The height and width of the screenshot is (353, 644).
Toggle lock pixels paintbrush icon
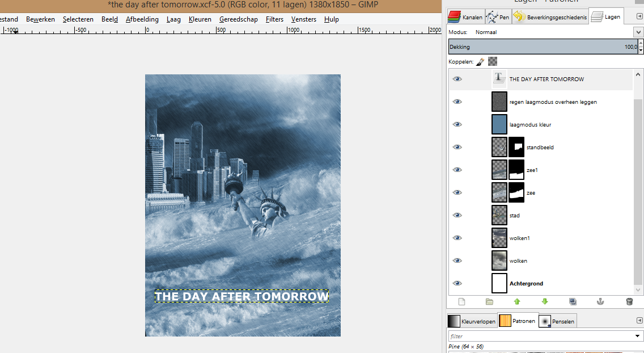click(x=480, y=61)
